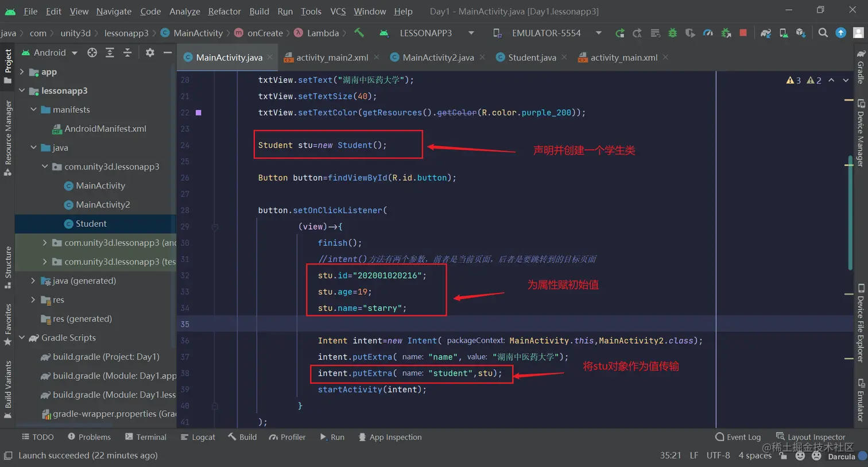Open Search Everywhere magnifier icon
The height and width of the screenshot is (467, 868).
[823, 33]
